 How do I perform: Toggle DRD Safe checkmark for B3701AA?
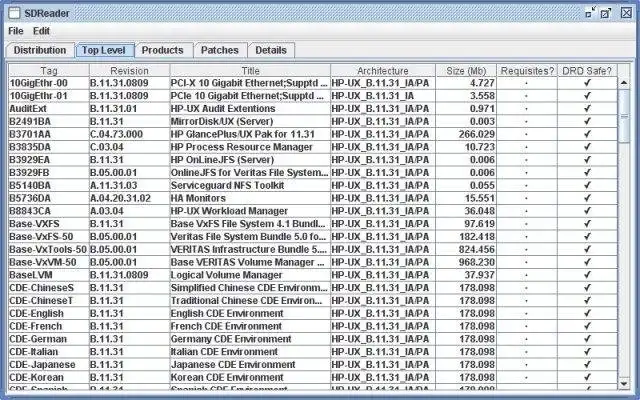click(587, 134)
